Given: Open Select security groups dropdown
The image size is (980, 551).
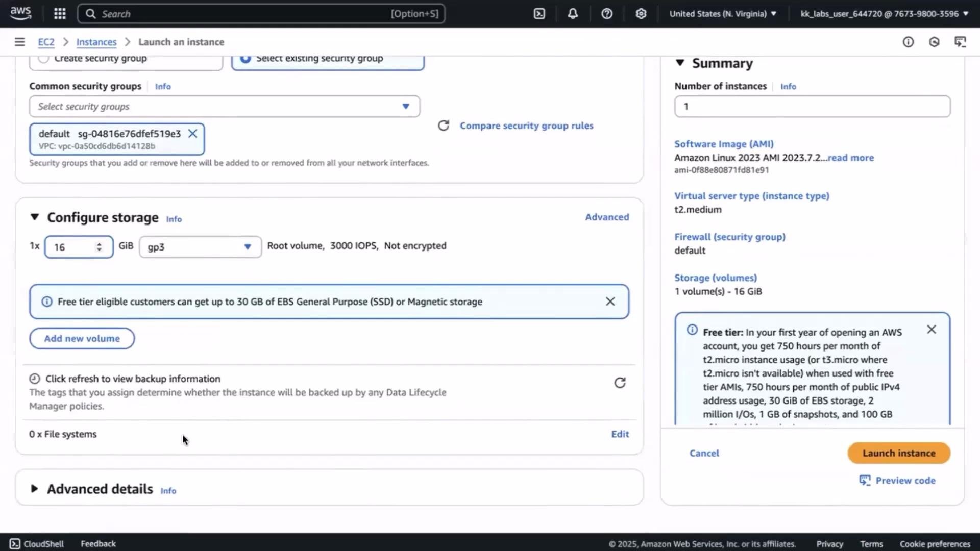Looking at the screenshot, I should (x=225, y=106).
